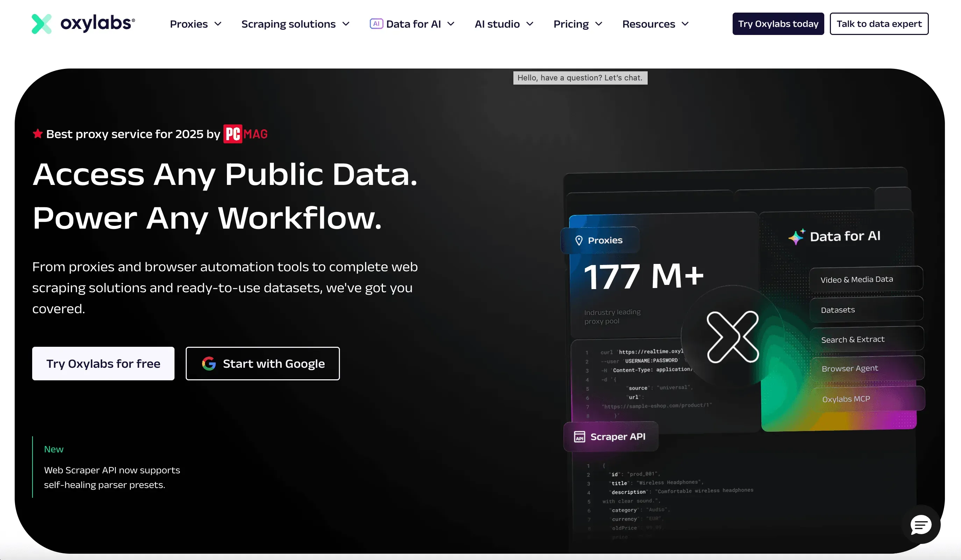The height and width of the screenshot is (560, 961).
Task: Click the 'Power Any Workflow.' headline
Action: (x=207, y=218)
